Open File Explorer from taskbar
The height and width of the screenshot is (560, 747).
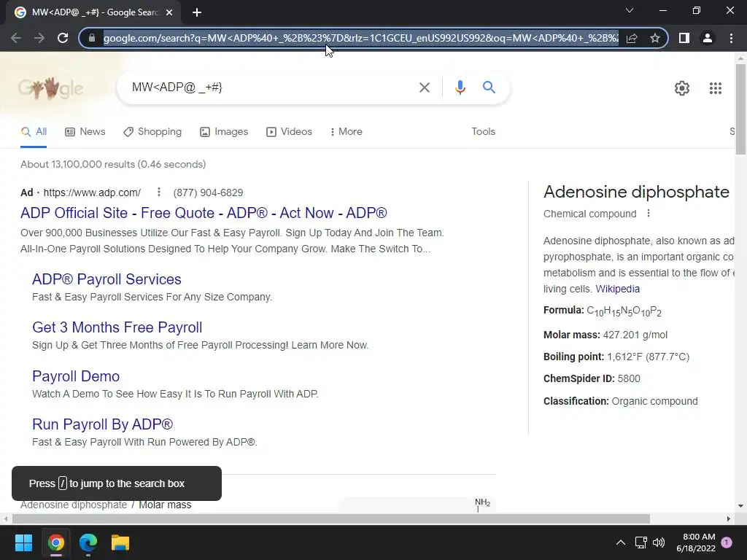point(120,542)
